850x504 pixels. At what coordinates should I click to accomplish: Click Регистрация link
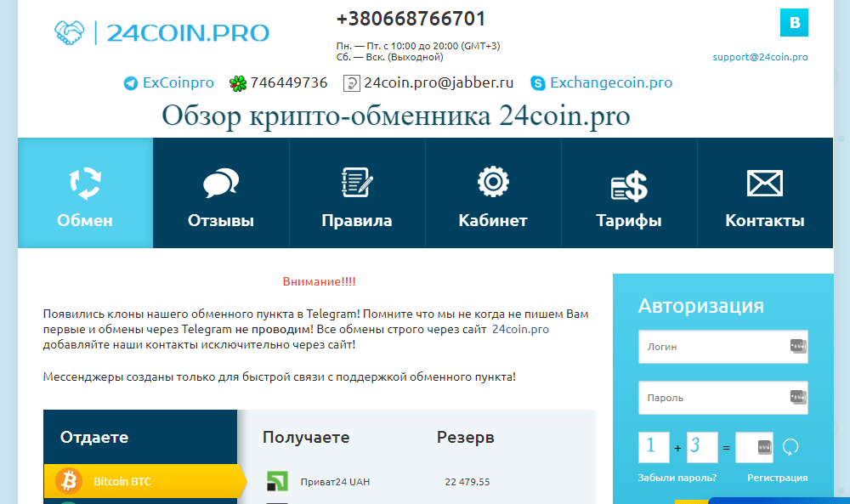778,478
